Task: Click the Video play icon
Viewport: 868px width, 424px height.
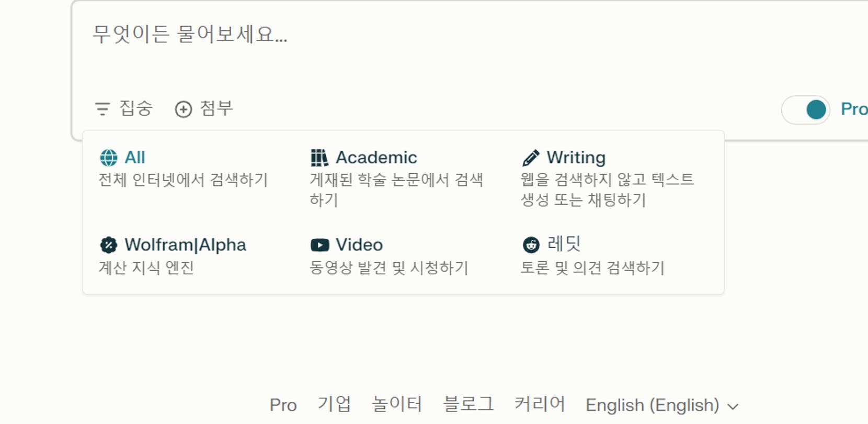Action: [319, 245]
